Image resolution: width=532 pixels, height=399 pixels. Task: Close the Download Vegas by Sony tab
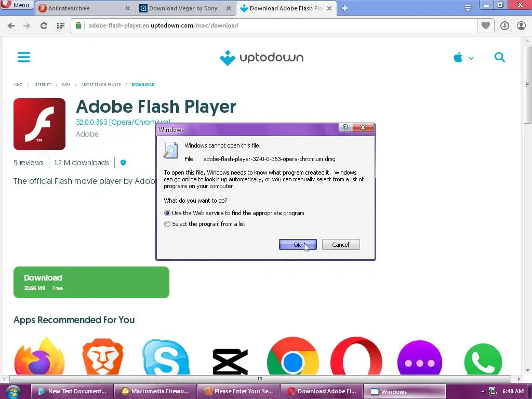(229, 8)
